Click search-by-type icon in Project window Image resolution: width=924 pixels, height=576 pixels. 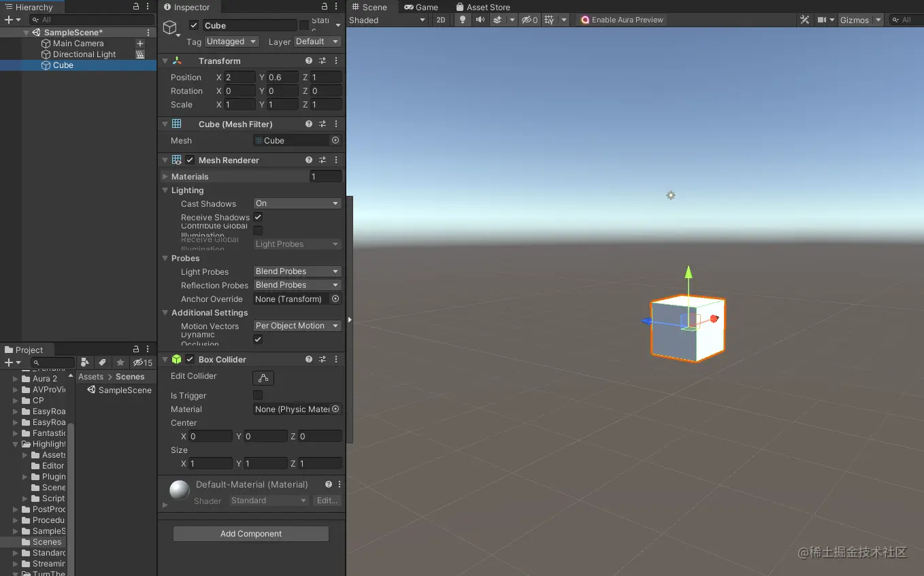pyautogui.click(x=85, y=362)
